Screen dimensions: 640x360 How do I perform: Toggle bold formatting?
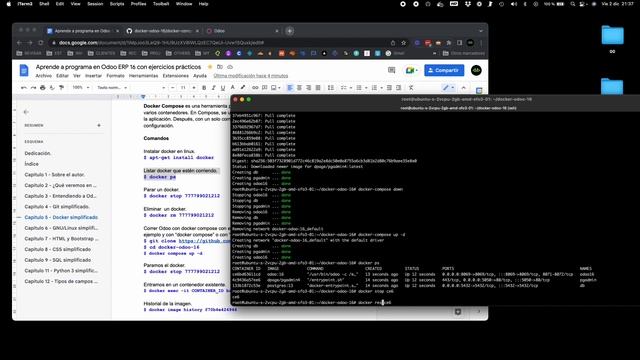[204, 88]
